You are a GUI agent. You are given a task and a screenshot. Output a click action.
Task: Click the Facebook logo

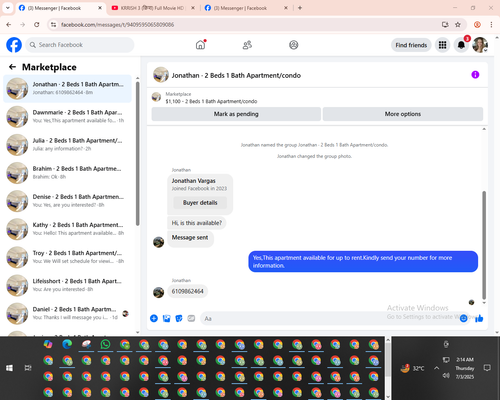point(14,45)
